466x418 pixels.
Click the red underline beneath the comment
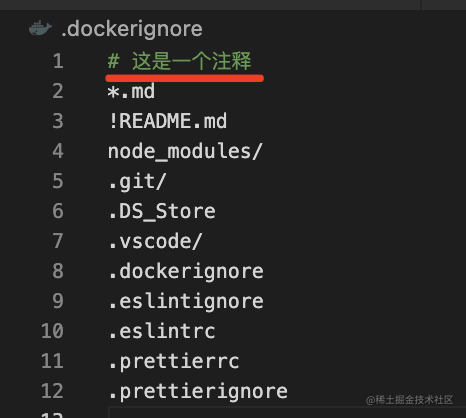tap(185, 78)
